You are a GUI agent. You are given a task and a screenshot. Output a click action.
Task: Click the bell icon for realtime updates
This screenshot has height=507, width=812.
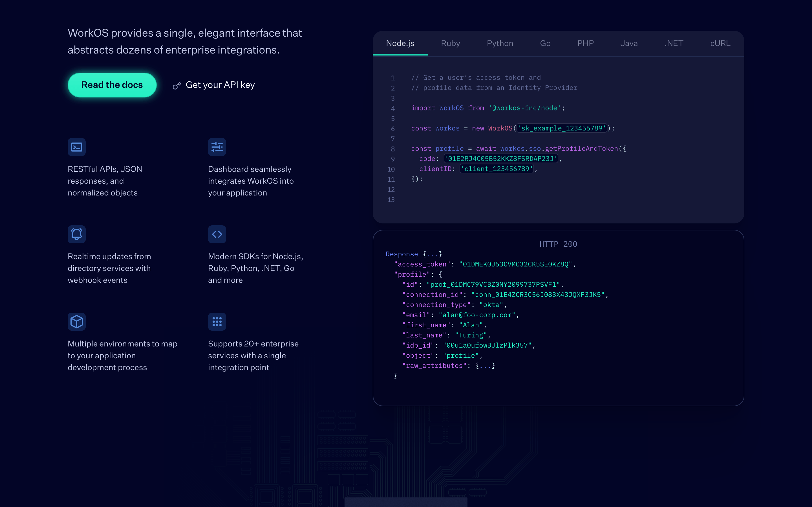[76, 234]
